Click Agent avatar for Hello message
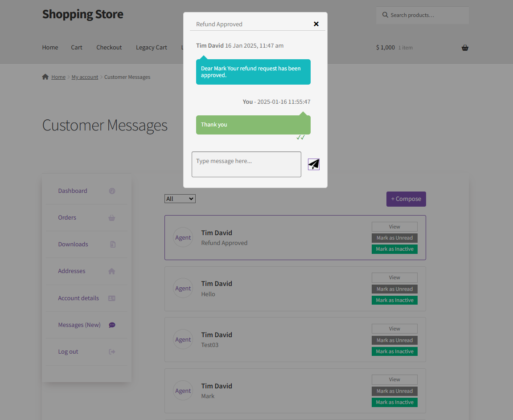 (x=183, y=288)
